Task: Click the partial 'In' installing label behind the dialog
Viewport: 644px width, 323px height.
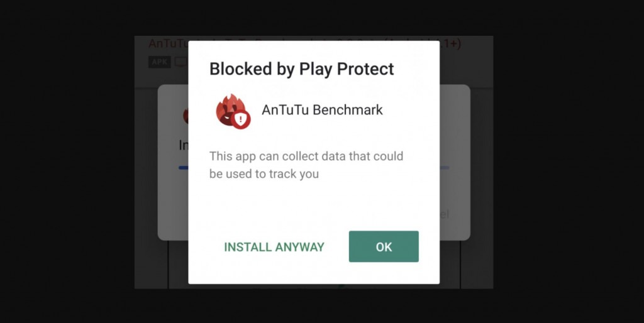Action: tap(184, 145)
